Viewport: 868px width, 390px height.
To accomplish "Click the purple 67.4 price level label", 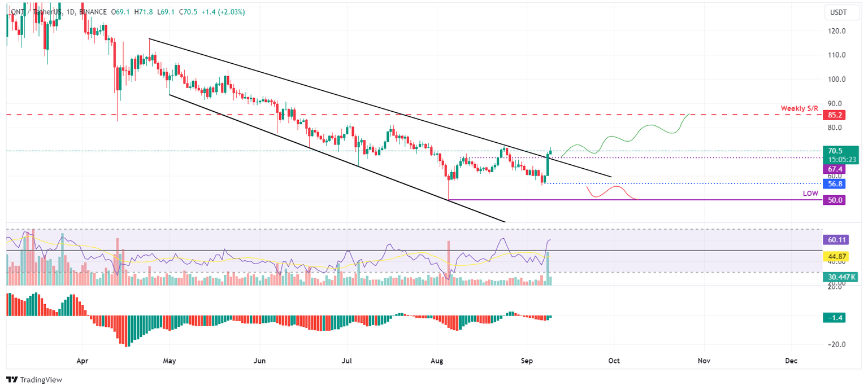I will click(835, 169).
